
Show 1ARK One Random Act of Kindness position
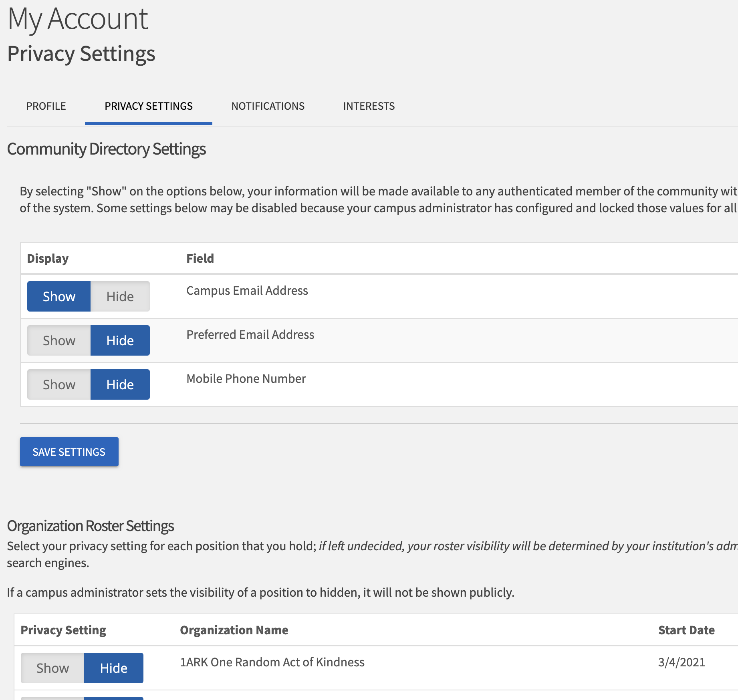52,668
